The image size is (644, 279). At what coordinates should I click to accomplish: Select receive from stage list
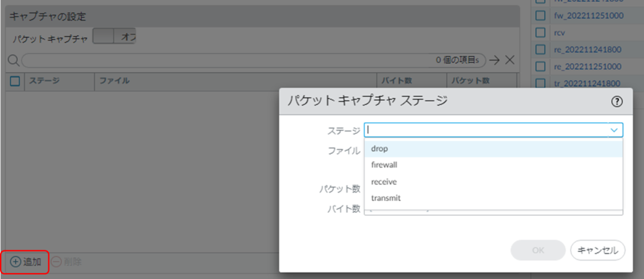coord(494,182)
